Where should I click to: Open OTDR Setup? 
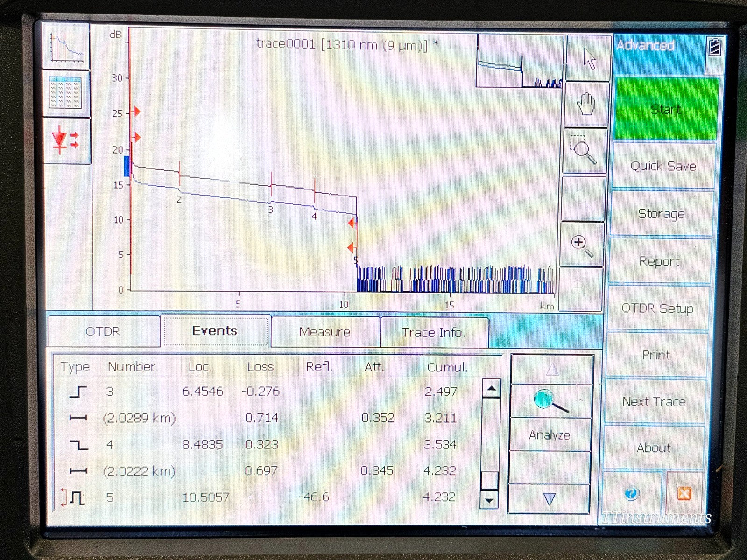(657, 308)
